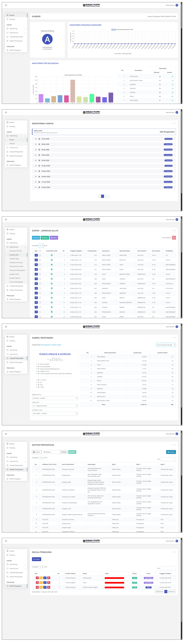184x644 pixels.
Task: Click valid checkmark icon for ID 614 row
Action: (x=52, y=260)
